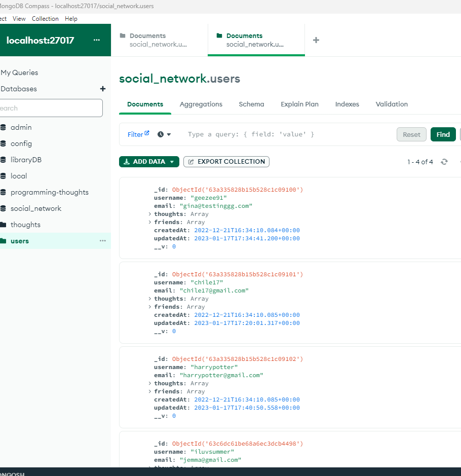Viewport: 461px width, 476px height.
Task: Click username value "chile17"
Action: pos(207,283)
